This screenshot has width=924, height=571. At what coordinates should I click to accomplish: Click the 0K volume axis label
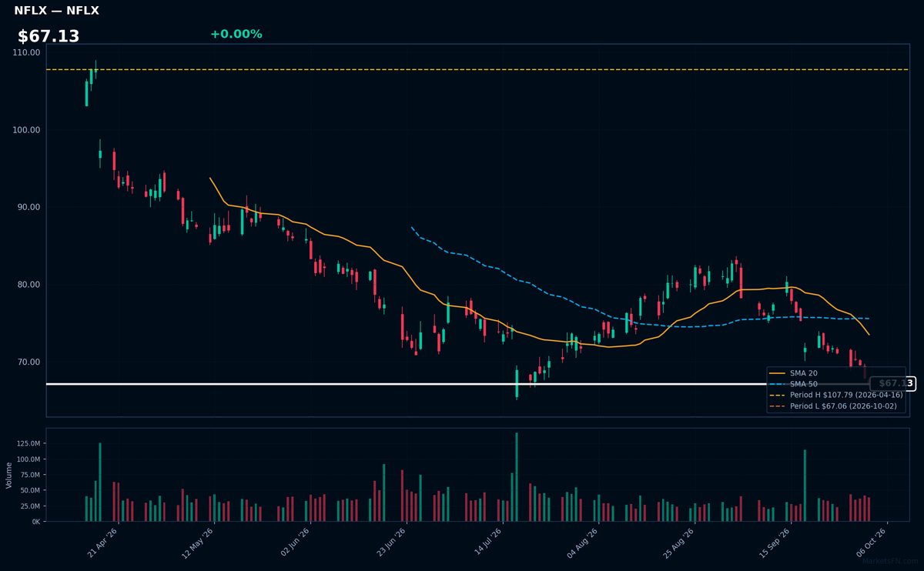(36, 522)
